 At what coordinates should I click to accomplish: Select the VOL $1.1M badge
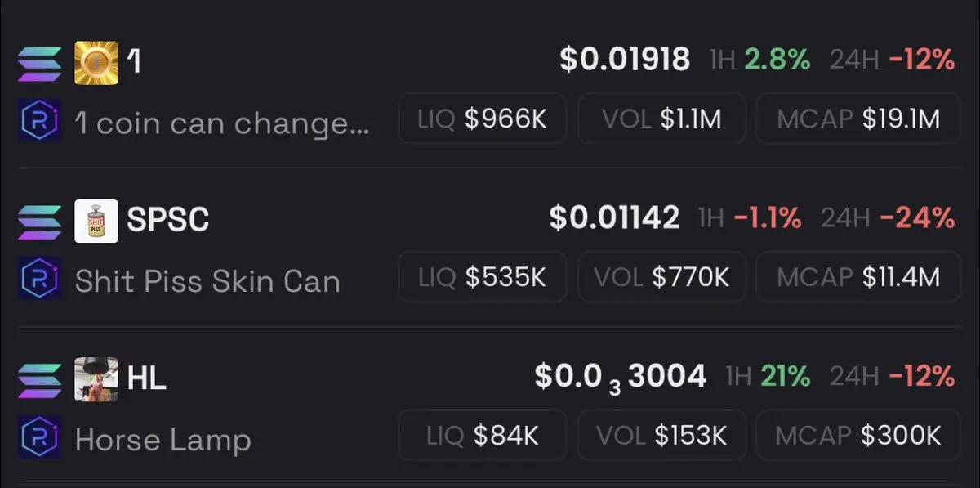click(661, 119)
